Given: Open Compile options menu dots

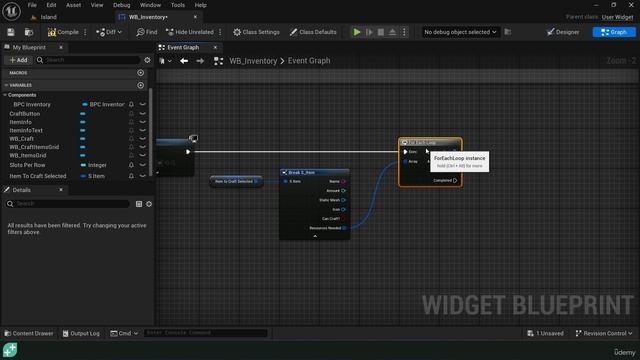Looking at the screenshot, I should coord(85,32).
